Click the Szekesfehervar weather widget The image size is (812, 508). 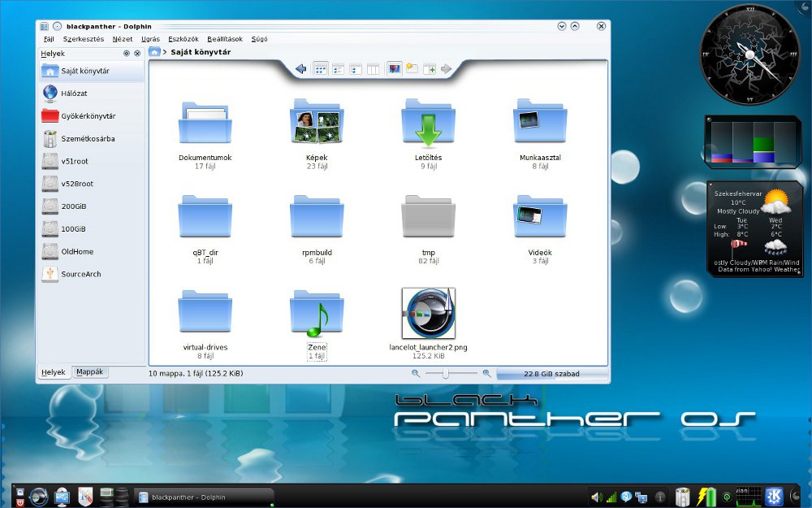point(755,228)
